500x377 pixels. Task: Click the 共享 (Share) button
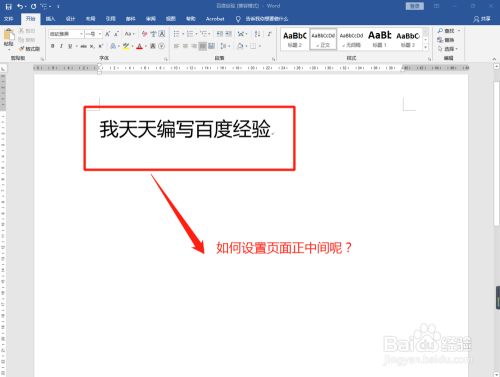coord(482,19)
